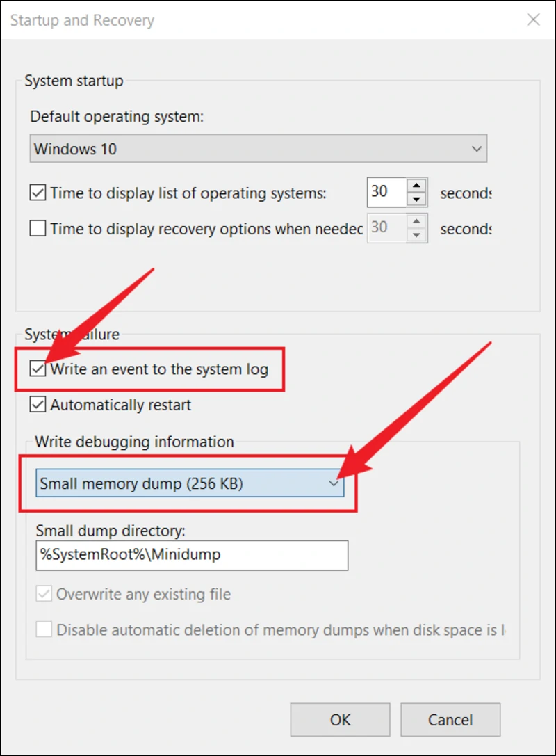Click the 30 seconds OS list field
556x756 pixels.
386,193
